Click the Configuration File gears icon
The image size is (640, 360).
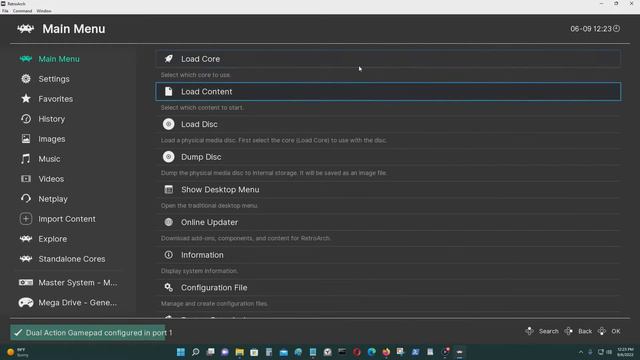[x=169, y=287]
